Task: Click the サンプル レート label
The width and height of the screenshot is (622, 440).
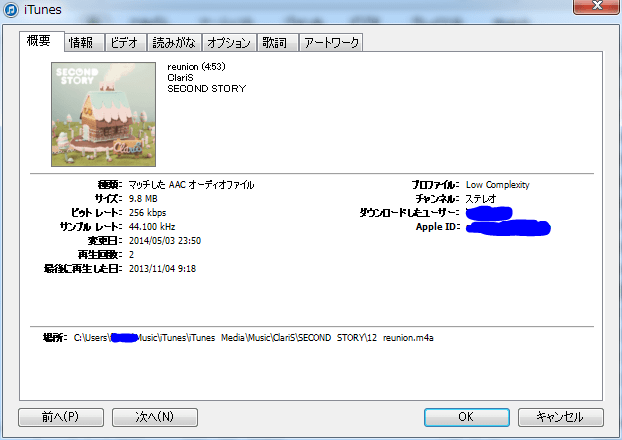Action: (91, 227)
